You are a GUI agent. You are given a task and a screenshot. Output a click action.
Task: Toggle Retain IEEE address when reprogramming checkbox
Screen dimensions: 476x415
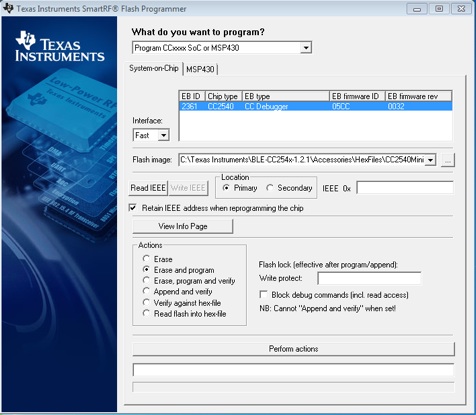pyautogui.click(x=133, y=208)
